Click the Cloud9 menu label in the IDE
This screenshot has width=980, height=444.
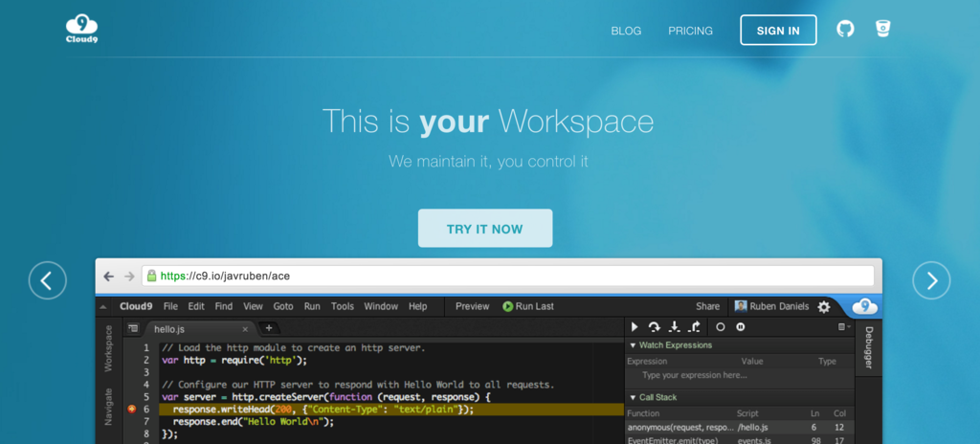coord(137,306)
